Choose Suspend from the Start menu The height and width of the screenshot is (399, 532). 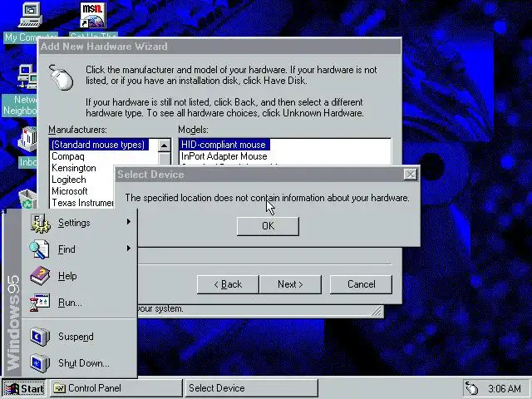[80, 337]
